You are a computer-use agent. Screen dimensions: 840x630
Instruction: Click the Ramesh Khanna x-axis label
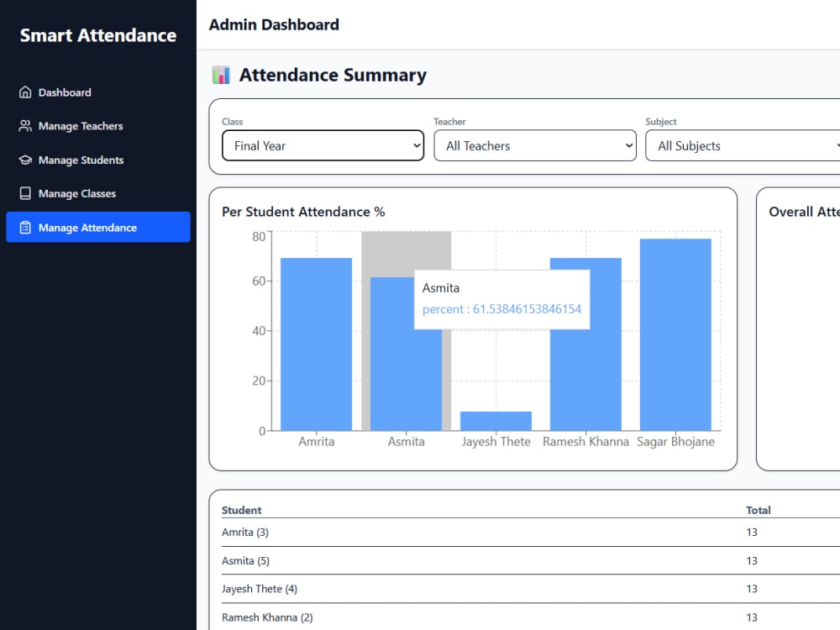(585, 442)
